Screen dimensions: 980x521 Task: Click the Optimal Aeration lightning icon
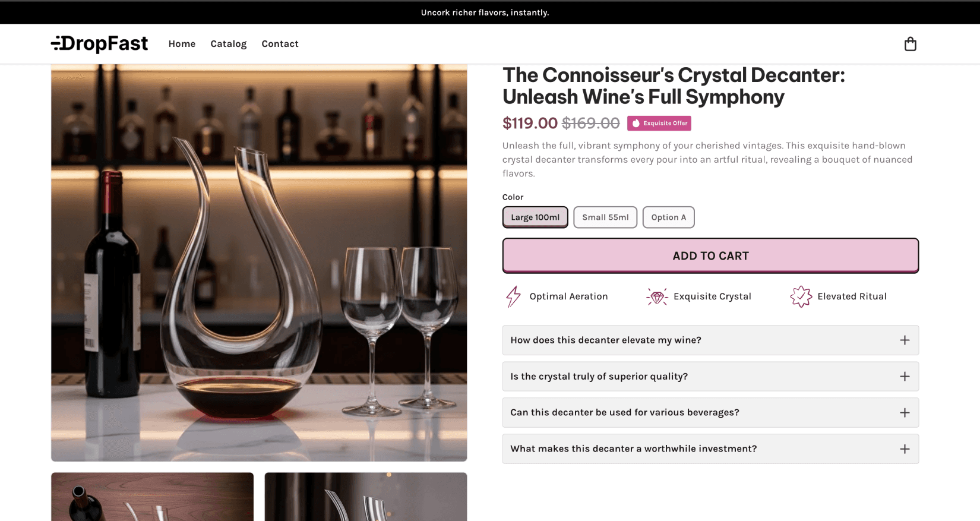click(511, 296)
